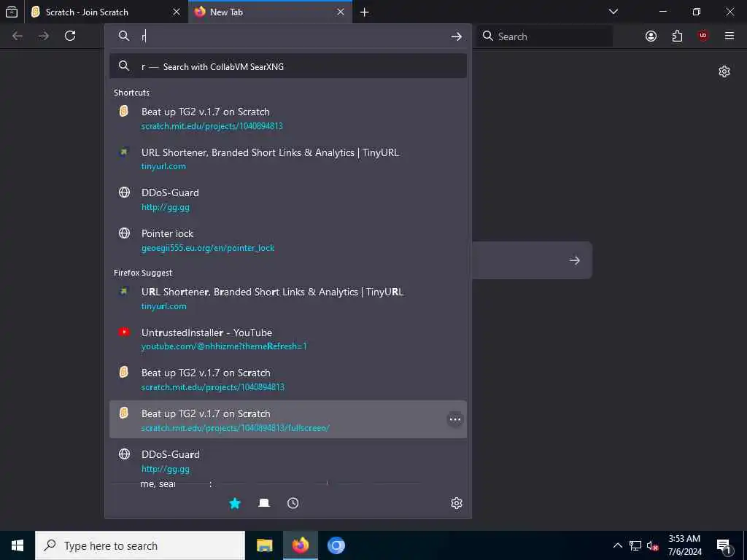Screen dimensions: 747x560
Task: Open Beat up TG2 fullscreen suggestion
Action: [x=287, y=419]
